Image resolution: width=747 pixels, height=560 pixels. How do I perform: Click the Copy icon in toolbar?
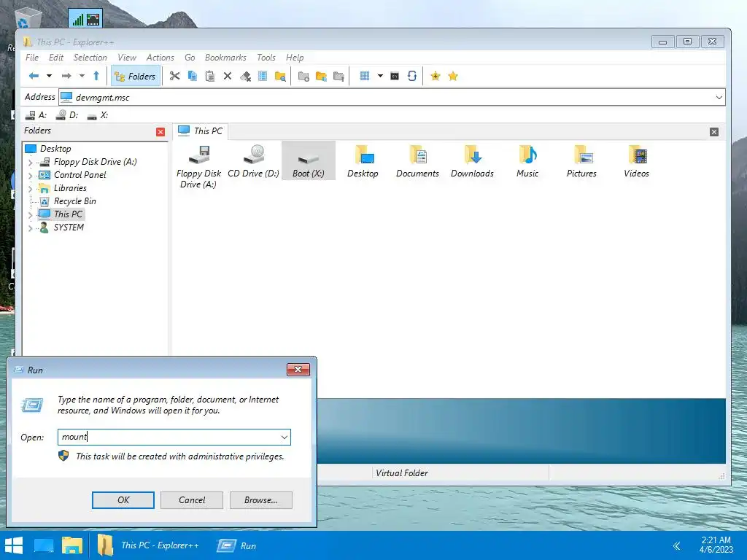pyautogui.click(x=193, y=76)
